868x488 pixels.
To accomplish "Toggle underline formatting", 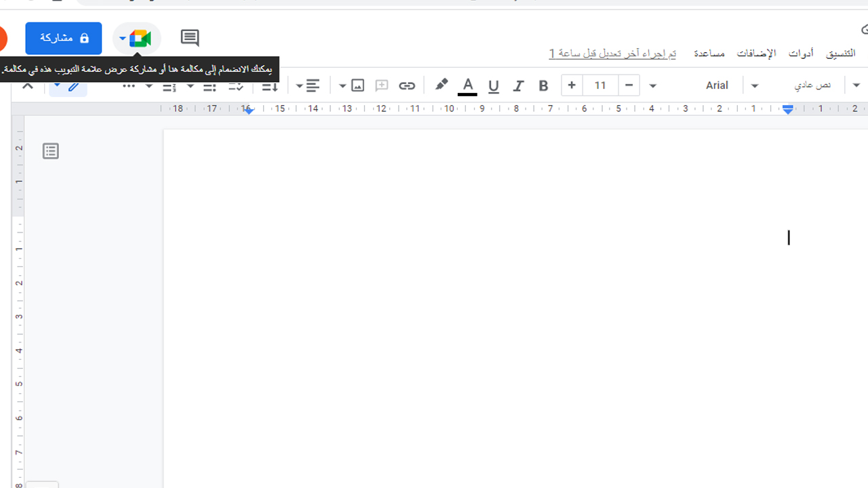I will pyautogui.click(x=494, y=86).
